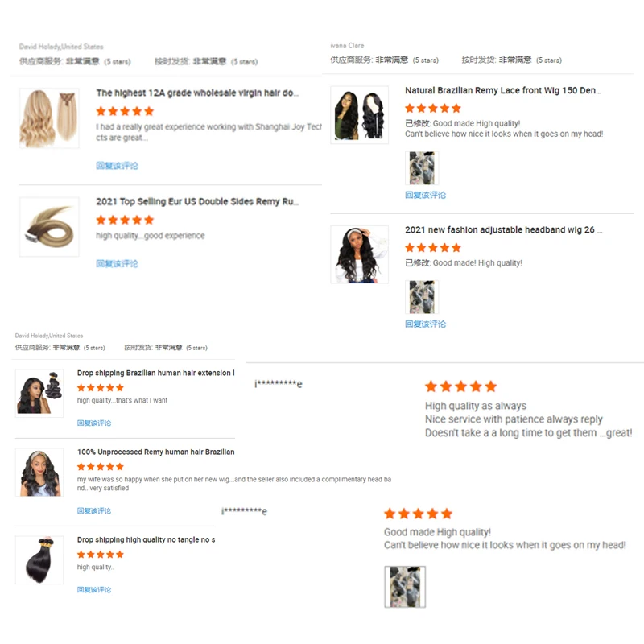Click reply link under Natural Brazilian Remy wig review

click(x=426, y=195)
